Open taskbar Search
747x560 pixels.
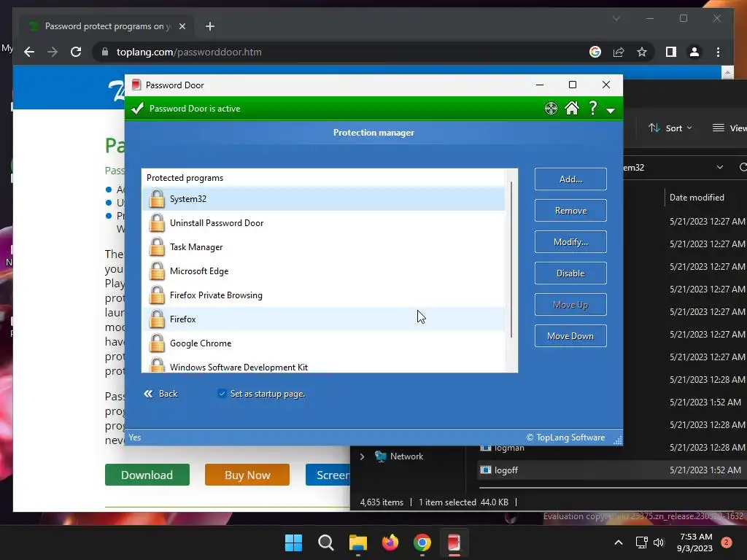click(326, 542)
